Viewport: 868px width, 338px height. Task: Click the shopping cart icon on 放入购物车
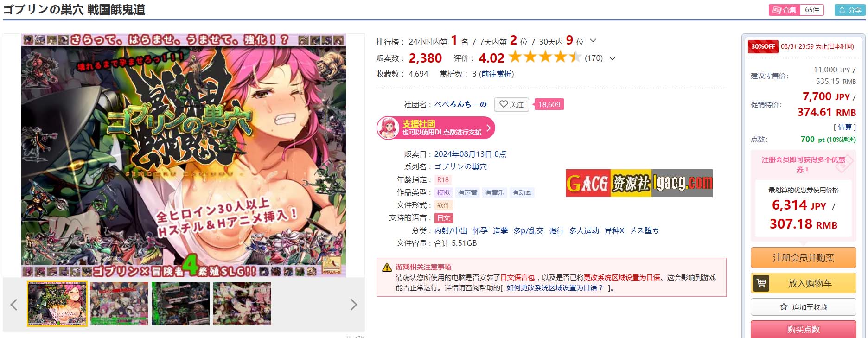[761, 283]
